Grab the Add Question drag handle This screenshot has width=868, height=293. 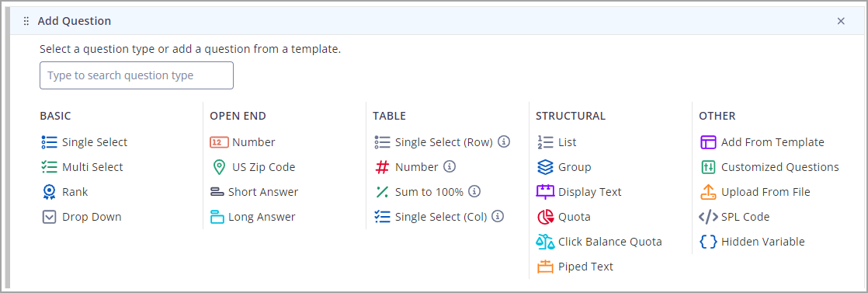click(26, 21)
